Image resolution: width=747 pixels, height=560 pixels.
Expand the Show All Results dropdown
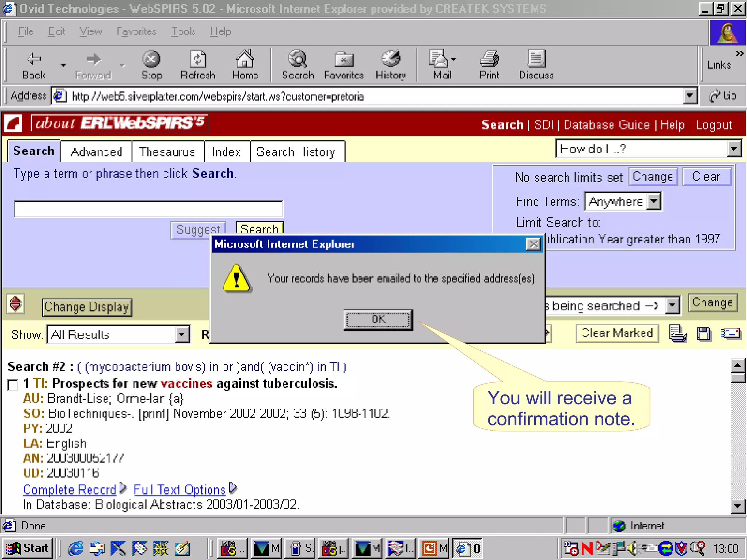(x=182, y=334)
